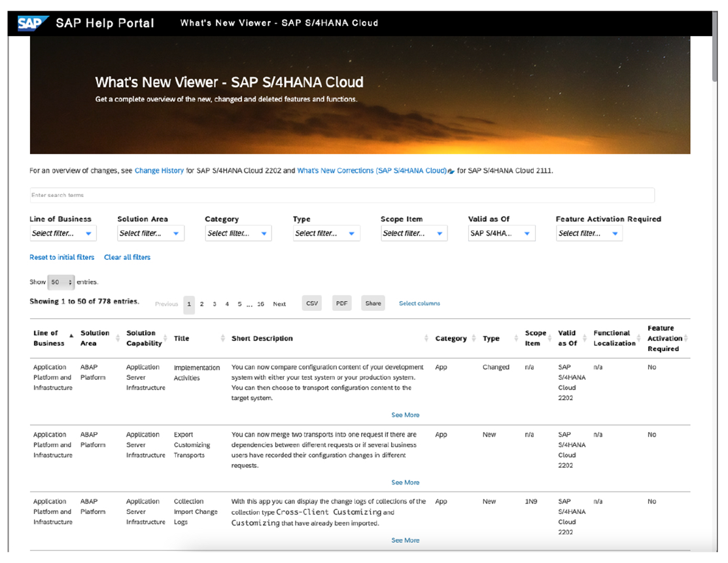
Task: Sort the Valid as Of column
Action: pos(581,338)
